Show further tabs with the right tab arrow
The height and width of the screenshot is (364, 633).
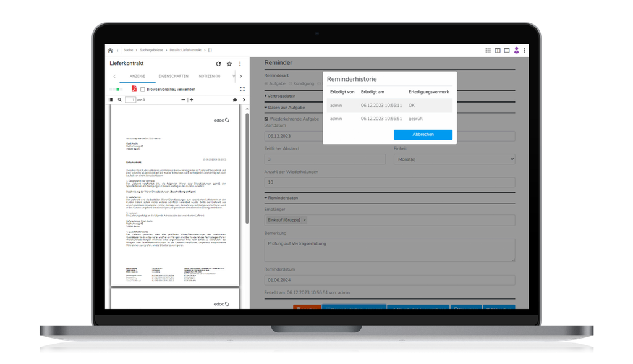[241, 76]
